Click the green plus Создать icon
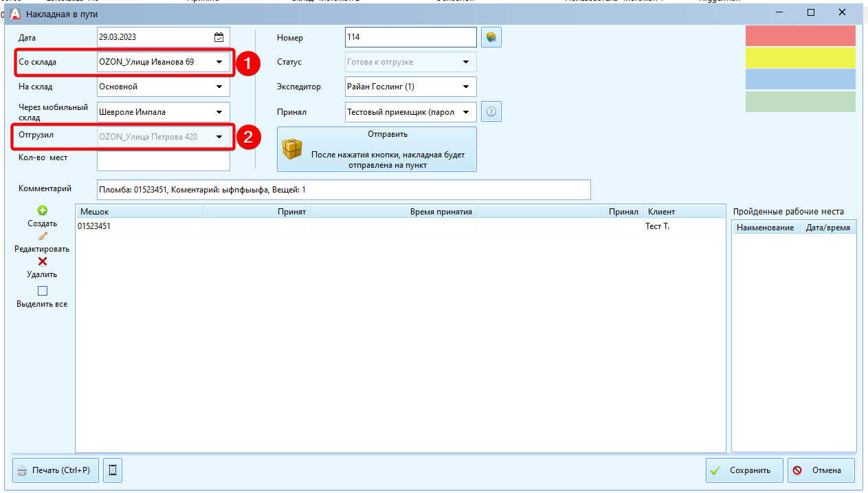This screenshot has height=493, width=868. 43,211
